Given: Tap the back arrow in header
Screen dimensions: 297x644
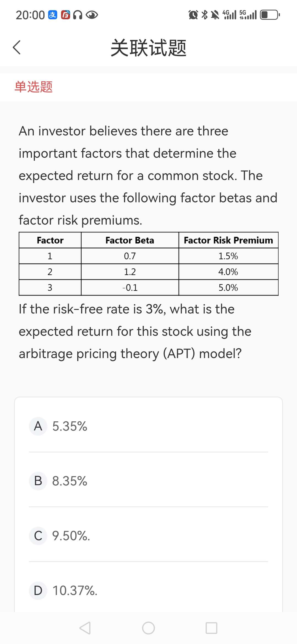Looking at the screenshot, I should click(x=17, y=47).
